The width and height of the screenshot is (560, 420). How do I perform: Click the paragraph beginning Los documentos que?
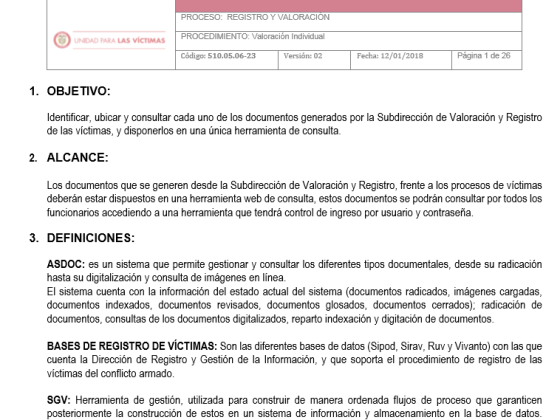294,199
